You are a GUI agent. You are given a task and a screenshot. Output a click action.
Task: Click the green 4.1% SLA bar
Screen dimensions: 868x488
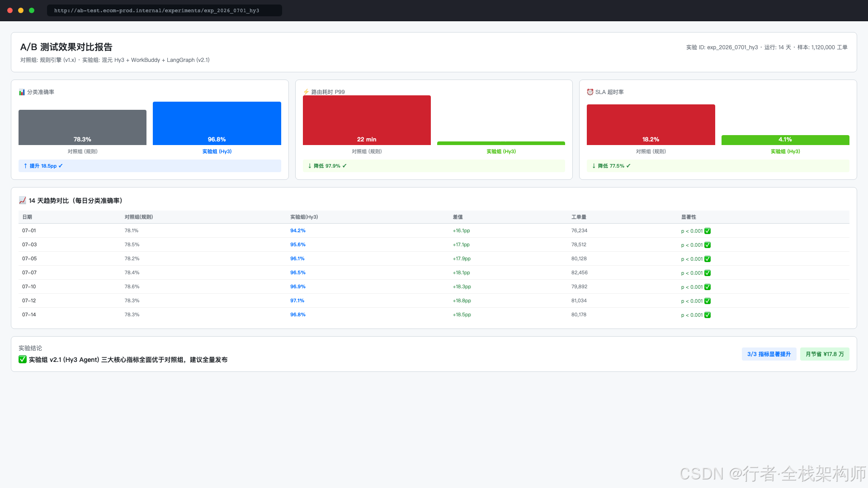click(785, 140)
